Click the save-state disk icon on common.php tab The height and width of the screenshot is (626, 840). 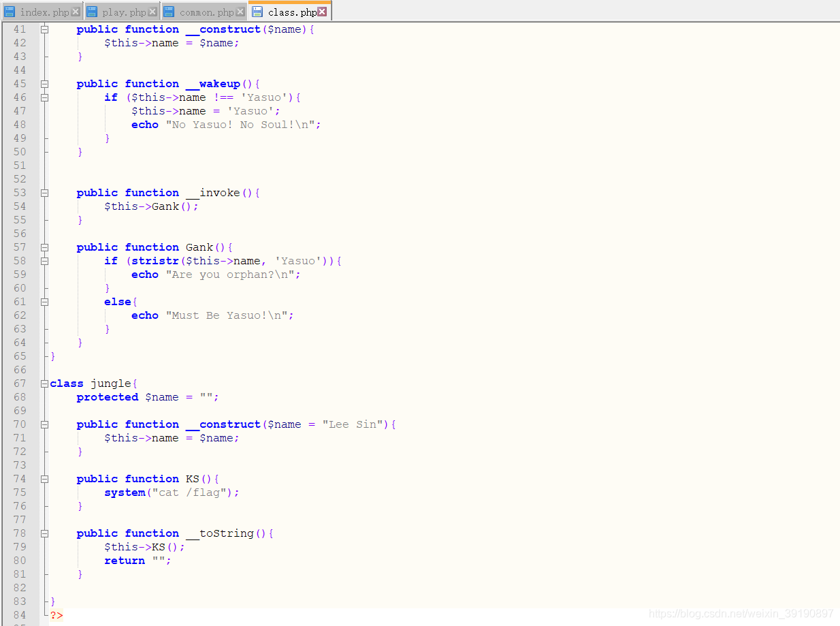[x=170, y=12]
